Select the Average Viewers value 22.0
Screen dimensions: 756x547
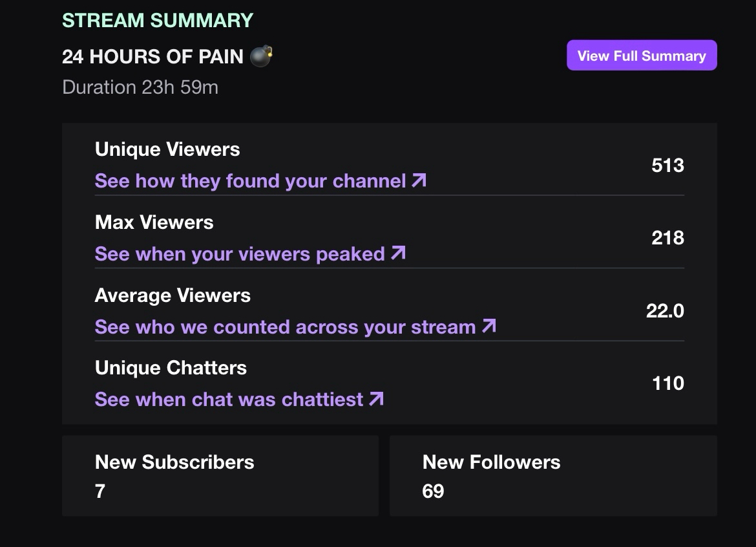point(665,311)
